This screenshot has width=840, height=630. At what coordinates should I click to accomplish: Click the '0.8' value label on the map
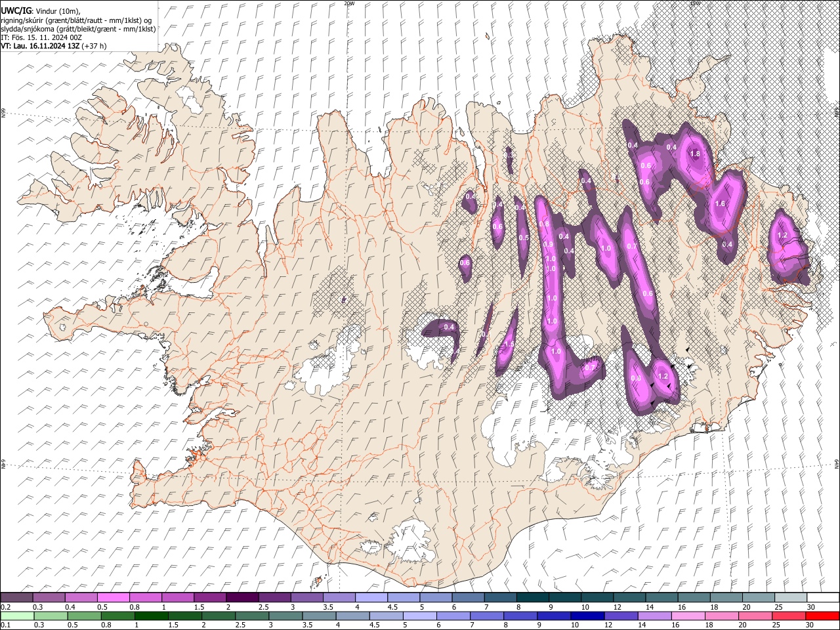(544, 224)
